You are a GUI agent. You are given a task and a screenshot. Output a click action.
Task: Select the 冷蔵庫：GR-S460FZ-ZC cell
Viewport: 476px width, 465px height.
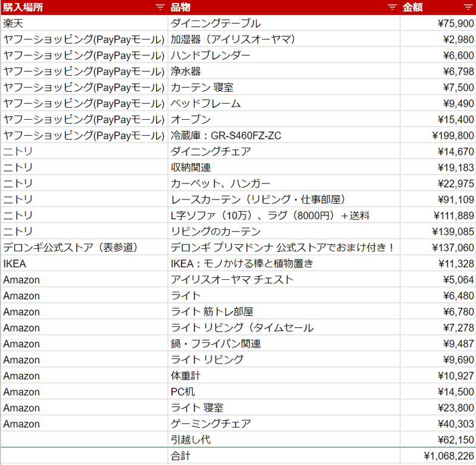(x=284, y=136)
